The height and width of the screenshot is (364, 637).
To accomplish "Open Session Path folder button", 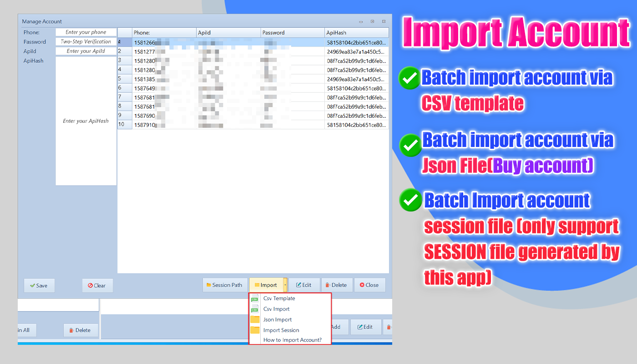I will point(225,285).
